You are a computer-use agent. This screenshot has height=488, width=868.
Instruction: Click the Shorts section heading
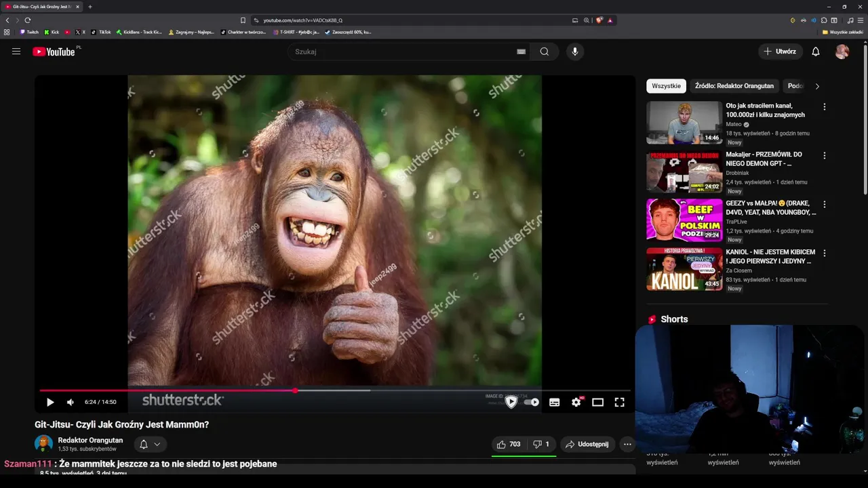(x=674, y=319)
